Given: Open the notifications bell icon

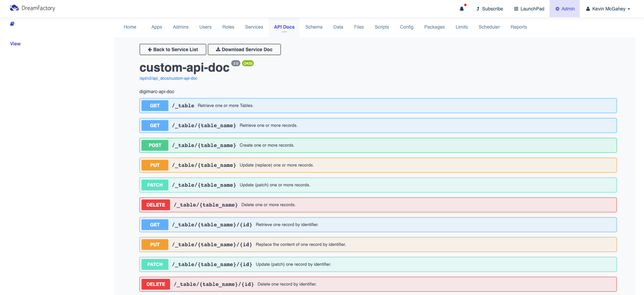Looking at the screenshot, I should click(x=462, y=9).
